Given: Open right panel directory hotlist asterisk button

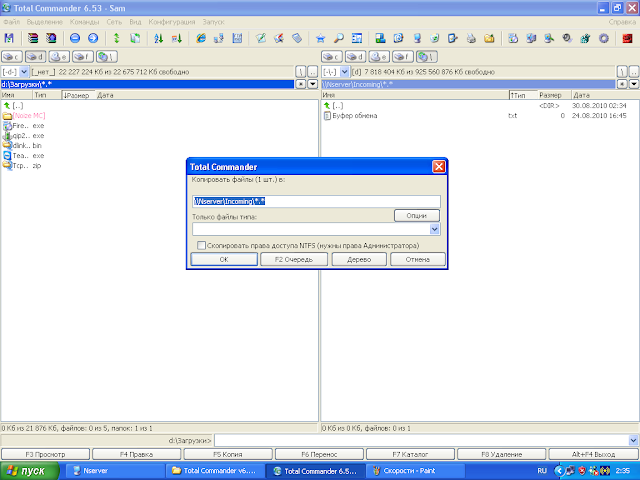Looking at the screenshot, I should [622, 84].
